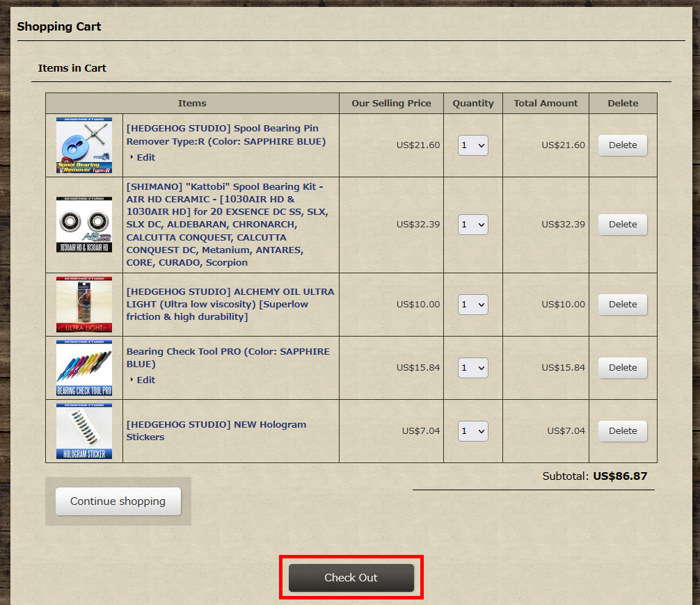Open the SHIMANO Kattobi Spool Bearing Kit link
700x605 pixels.
coord(228,225)
